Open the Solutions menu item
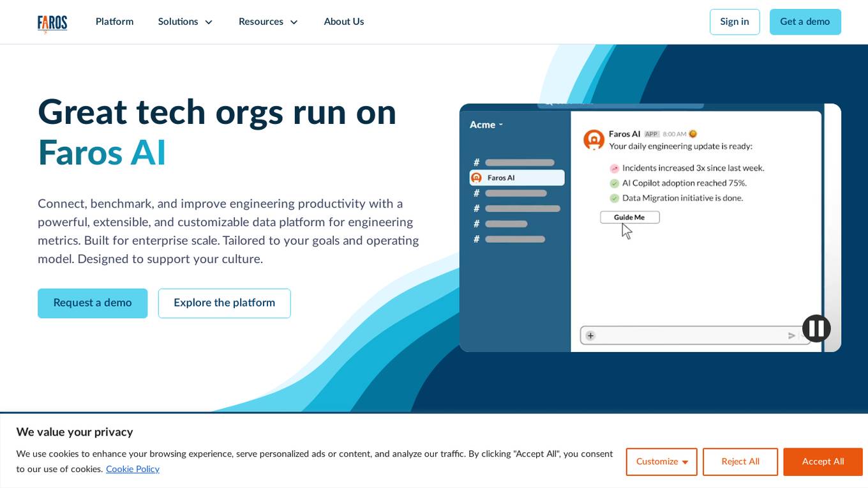 point(178,22)
